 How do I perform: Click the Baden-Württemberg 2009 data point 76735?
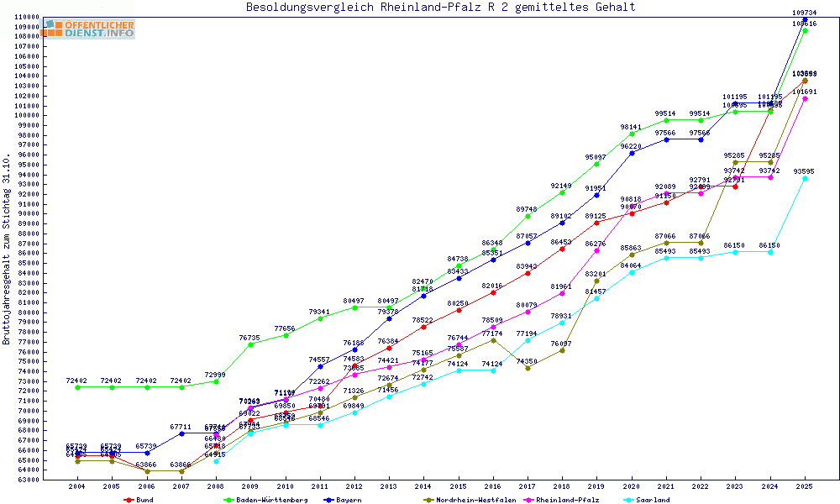click(250, 344)
